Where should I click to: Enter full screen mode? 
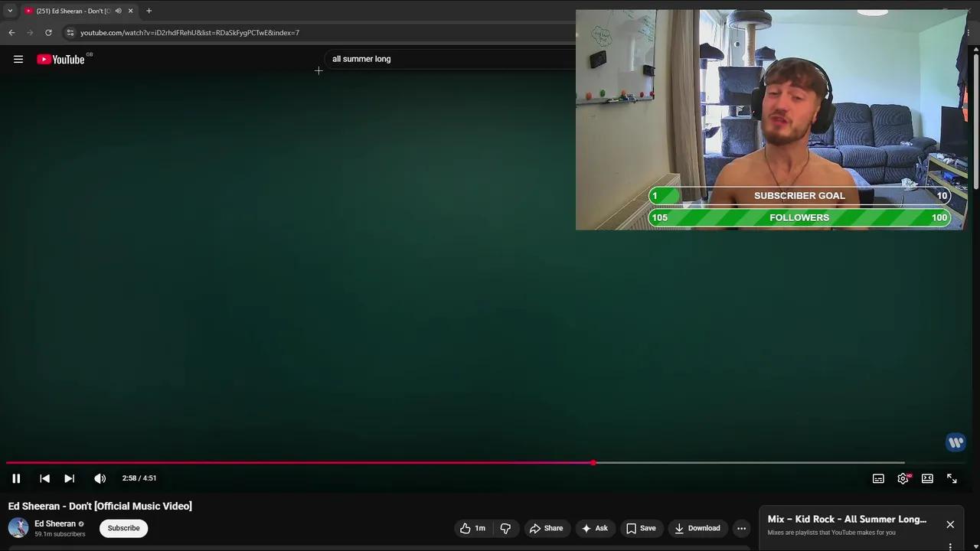pos(952,478)
